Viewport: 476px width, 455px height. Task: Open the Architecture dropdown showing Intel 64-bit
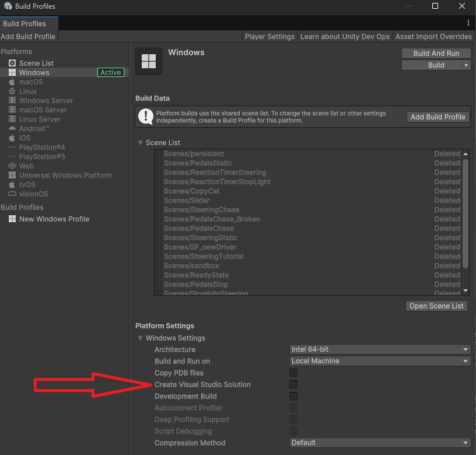[x=380, y=349]
